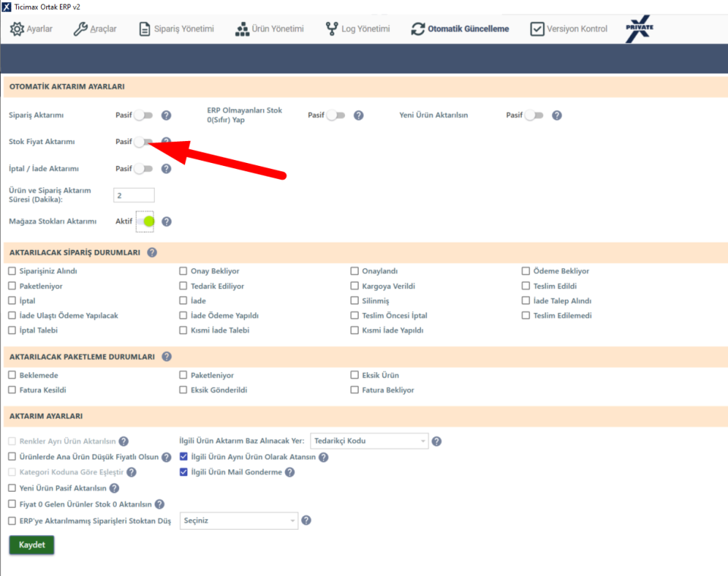The height and width of the screenshot is (576, 728).
Task: Disable the Mağaza Stokları Aktarımı toggle
Action: click(x=145, y=221)
